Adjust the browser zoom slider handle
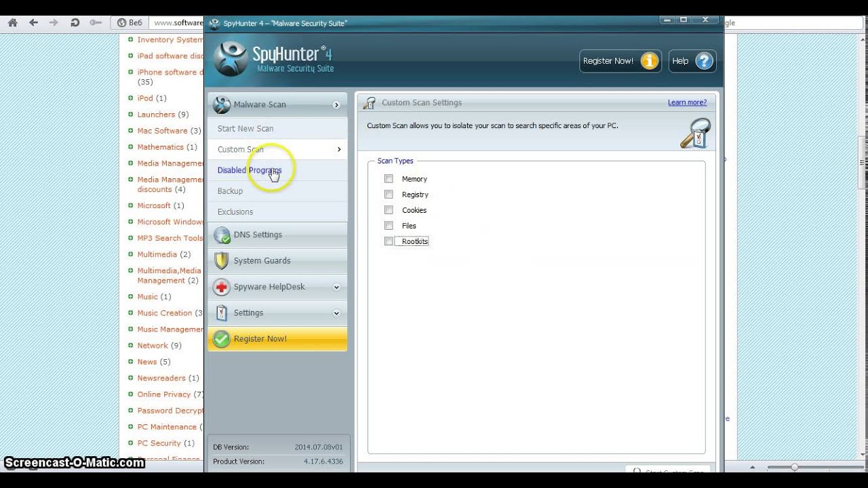The image size is (868, 488). point(794,467)
